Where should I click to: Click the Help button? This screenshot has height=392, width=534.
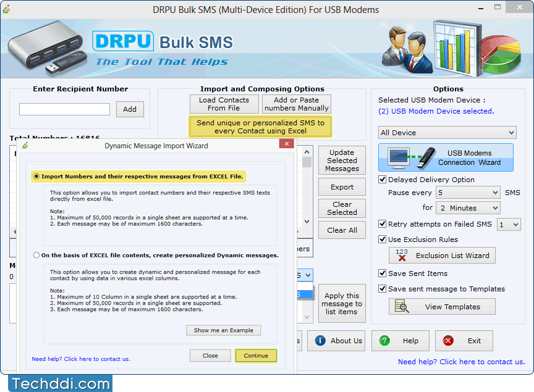pos(400,341)
